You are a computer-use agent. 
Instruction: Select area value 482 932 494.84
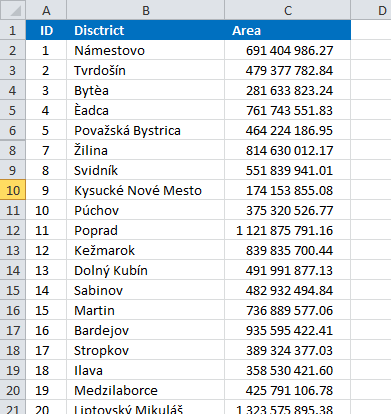point(288,290)
